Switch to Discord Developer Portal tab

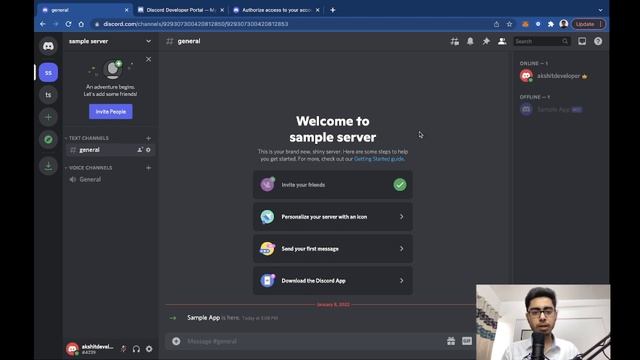(181, 10)
